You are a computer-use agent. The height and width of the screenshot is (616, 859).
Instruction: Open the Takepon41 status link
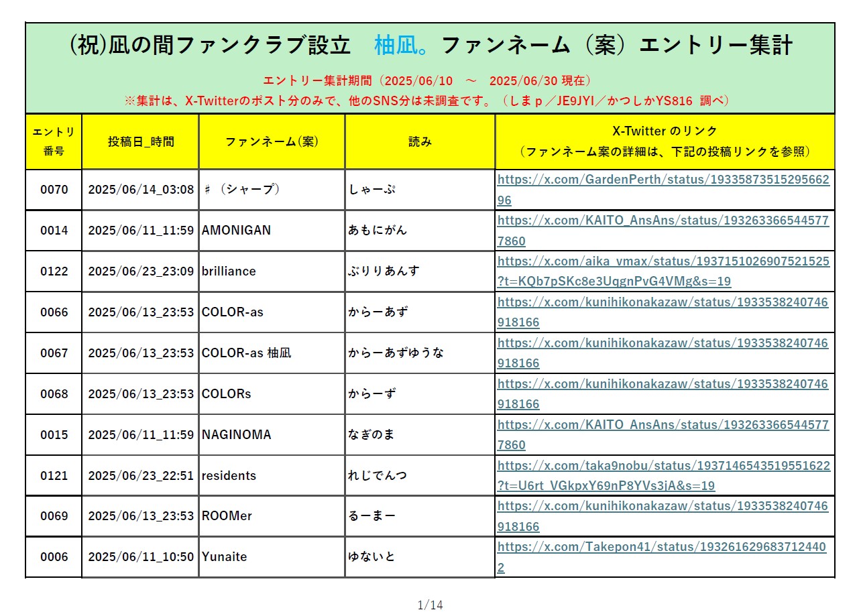(x=662, y=558)
